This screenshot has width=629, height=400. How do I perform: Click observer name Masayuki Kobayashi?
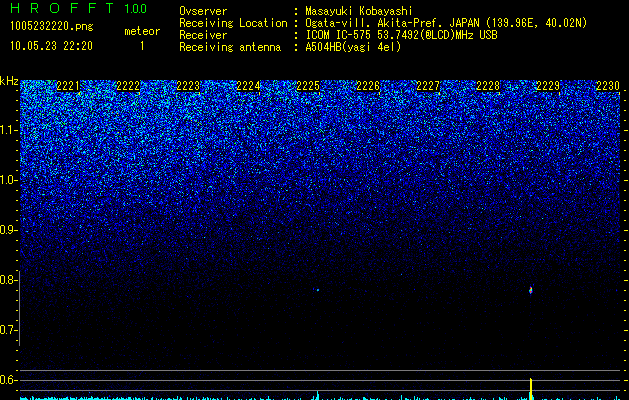click(359, 11)
